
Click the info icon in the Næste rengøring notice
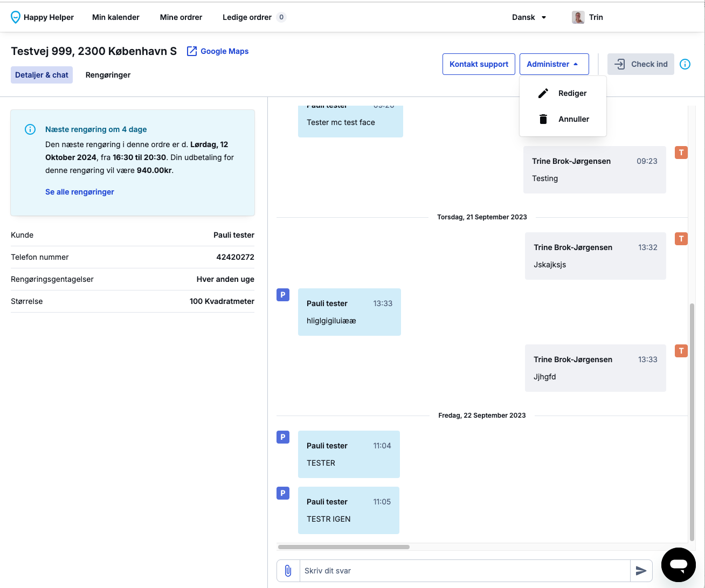pos(30,129)
